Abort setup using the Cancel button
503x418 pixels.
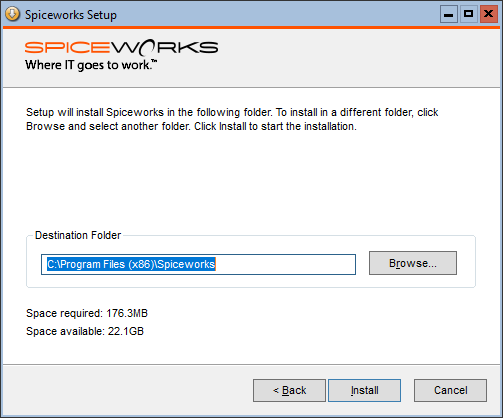point(450,390)
